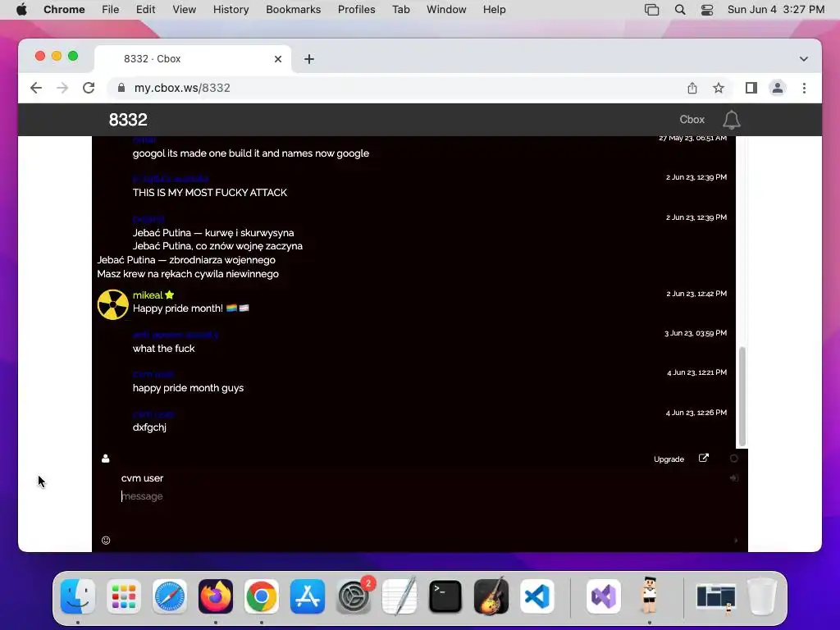Screen dimensions: 840x630
Task: Open App Store from the dock
Action: [x=308, y=596]
